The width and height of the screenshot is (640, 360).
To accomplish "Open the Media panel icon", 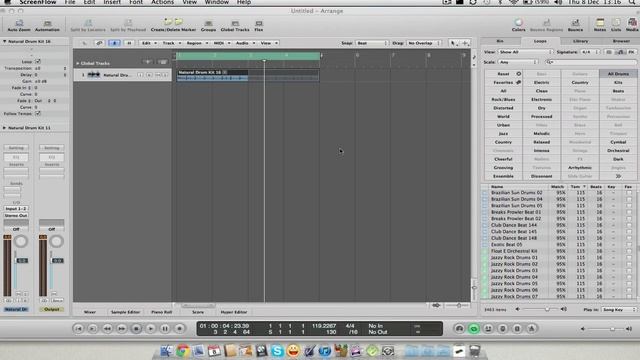I will pos(632,24).
